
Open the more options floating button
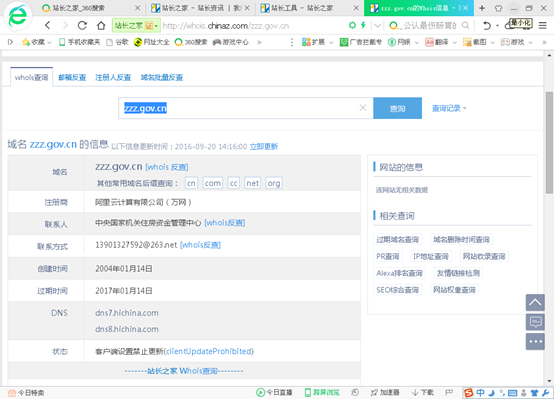coord(535,341)
